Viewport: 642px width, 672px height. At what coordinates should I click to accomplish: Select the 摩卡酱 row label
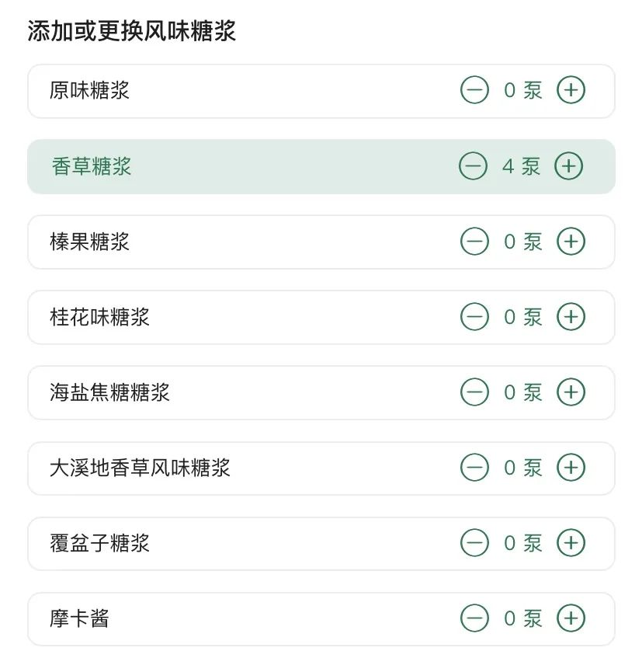point(79,618)
